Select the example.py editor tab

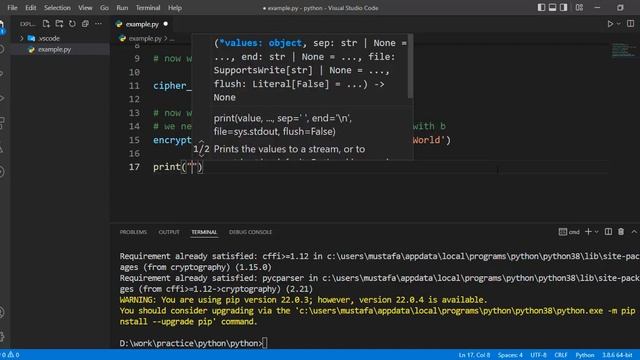tap(141, 24)
